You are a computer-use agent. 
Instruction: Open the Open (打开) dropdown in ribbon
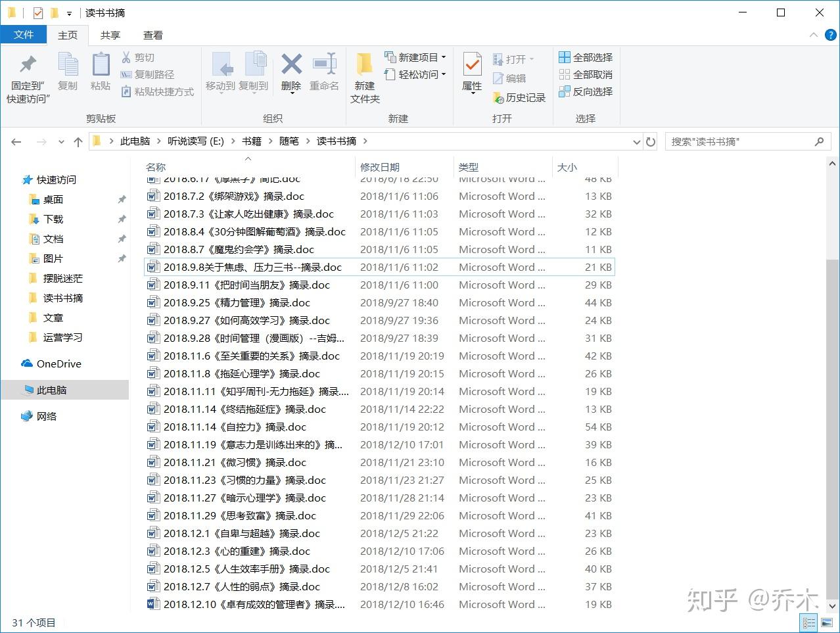coord(532,59)
